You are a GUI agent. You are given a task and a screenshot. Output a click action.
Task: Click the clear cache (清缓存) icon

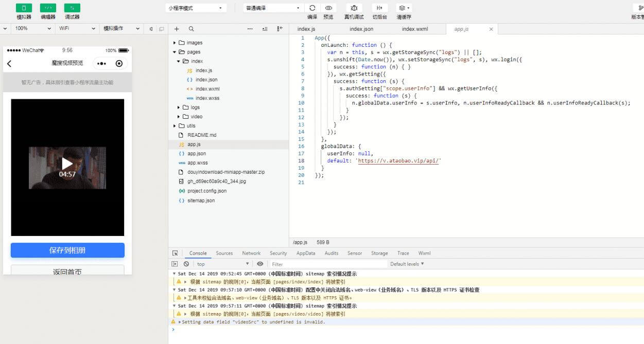(404, 8)
